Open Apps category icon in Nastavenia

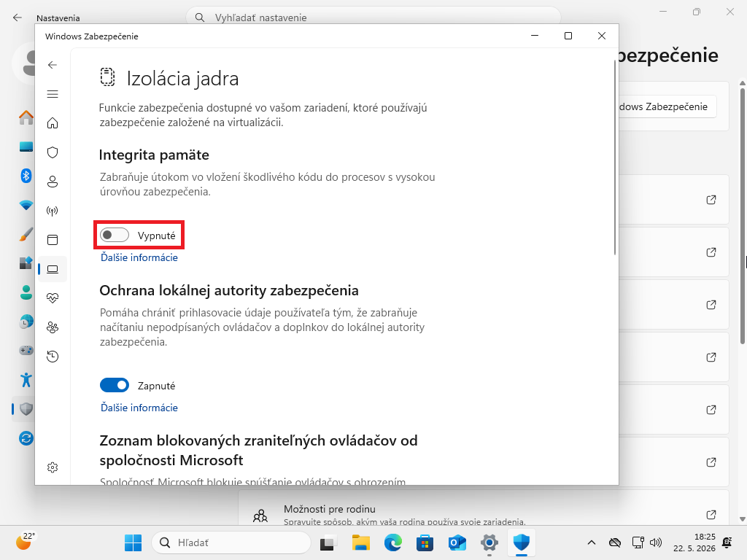click(x=26, y=262)
